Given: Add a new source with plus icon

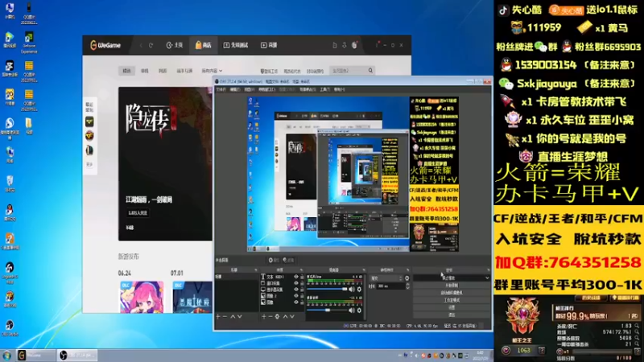Looking at the screenshot, I should [264, 316].
